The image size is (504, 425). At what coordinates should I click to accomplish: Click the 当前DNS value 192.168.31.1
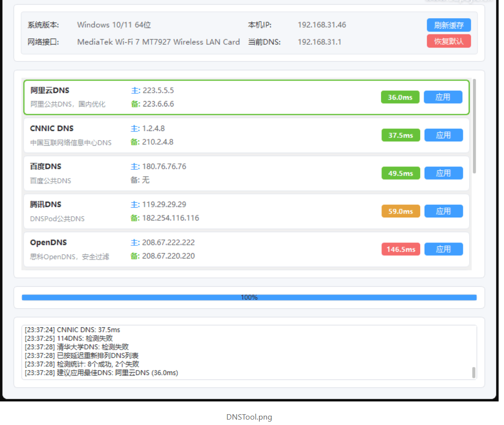tap(320, 42)
